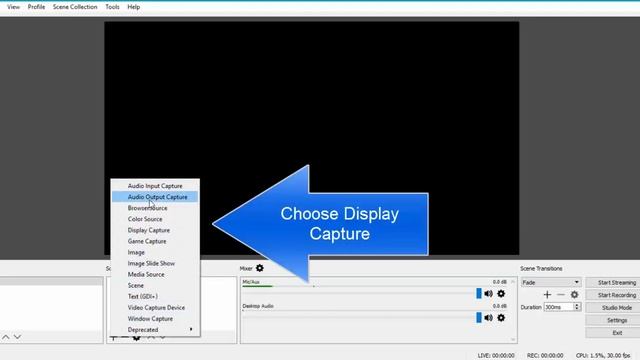
Task: Choose Display Capture menu entry
Action: tap(155, 230)
